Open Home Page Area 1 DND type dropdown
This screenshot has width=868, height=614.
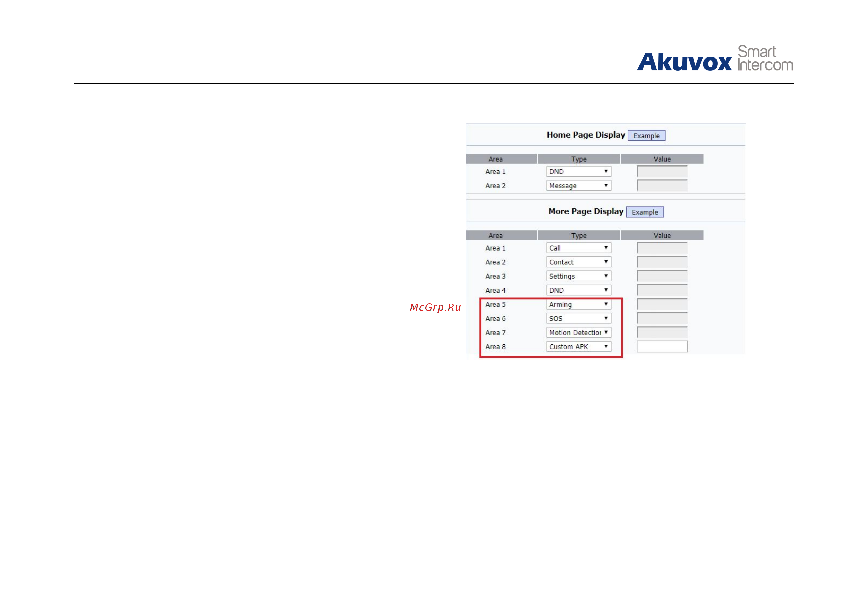579,171
